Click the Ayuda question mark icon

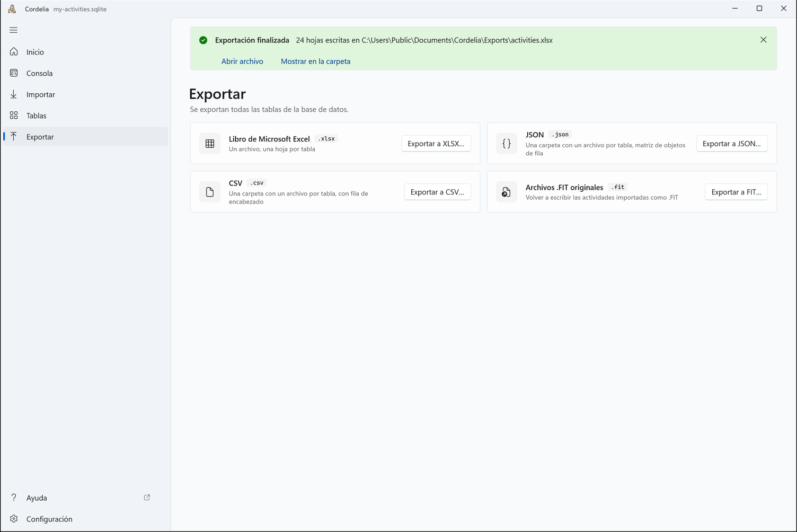point(14,497)
